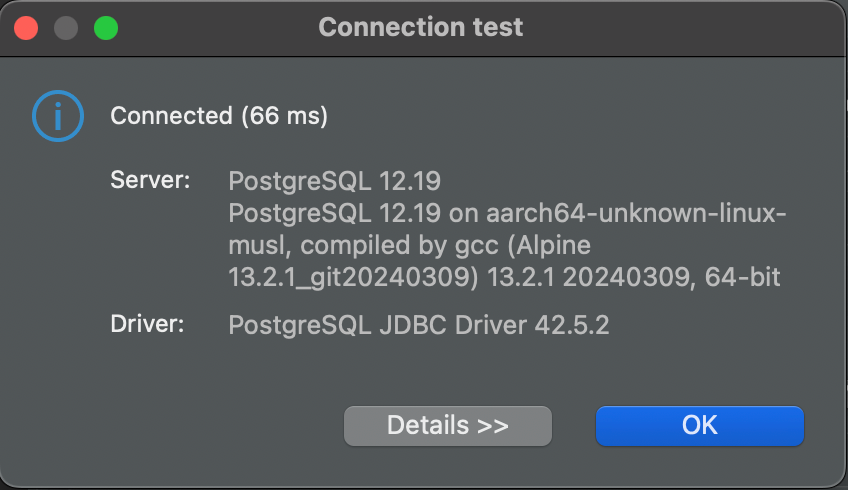Click the aarch64-unknown-linux- platform text

pos(636,213)
